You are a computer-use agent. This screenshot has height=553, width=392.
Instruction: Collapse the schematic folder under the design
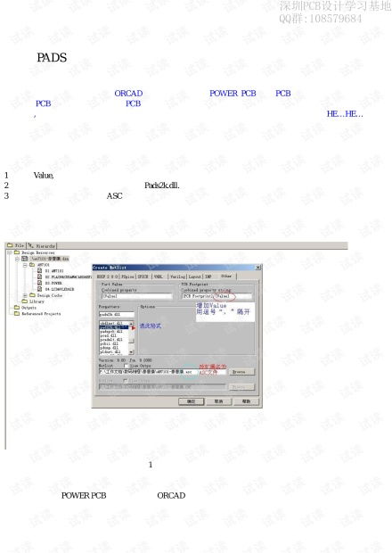[25, 265]
